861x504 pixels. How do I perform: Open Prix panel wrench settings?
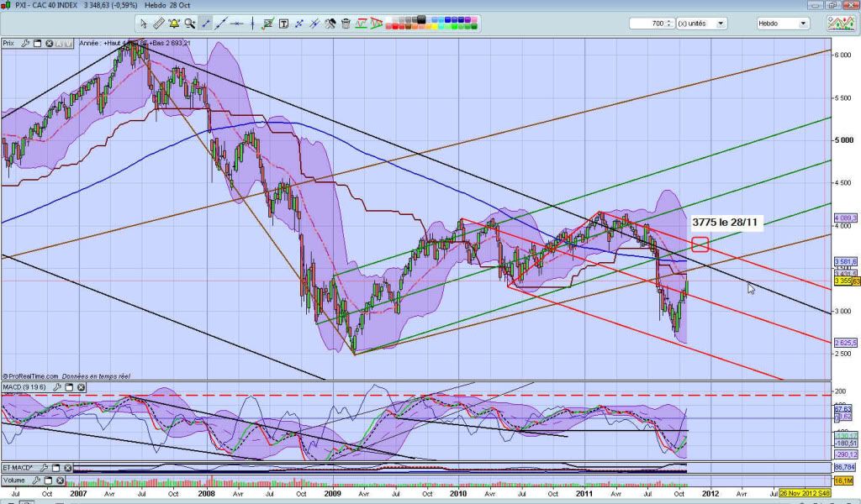25,43
